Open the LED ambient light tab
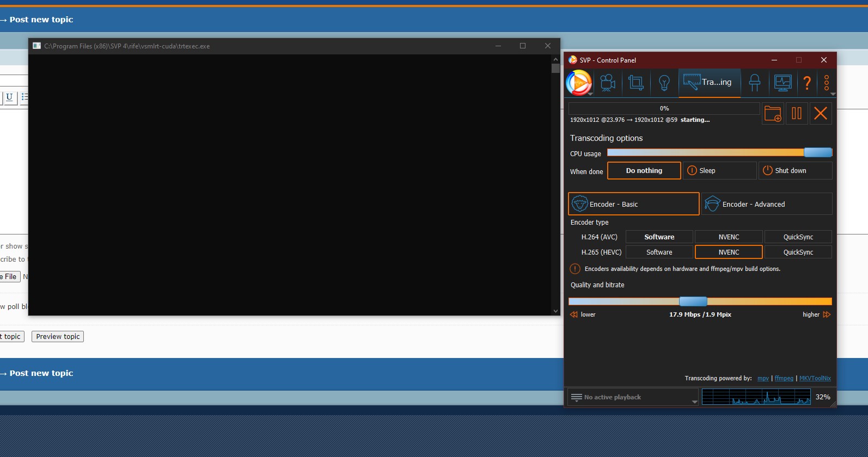Image resolution: width=868 pixels, height=457 pixels. 754,83
